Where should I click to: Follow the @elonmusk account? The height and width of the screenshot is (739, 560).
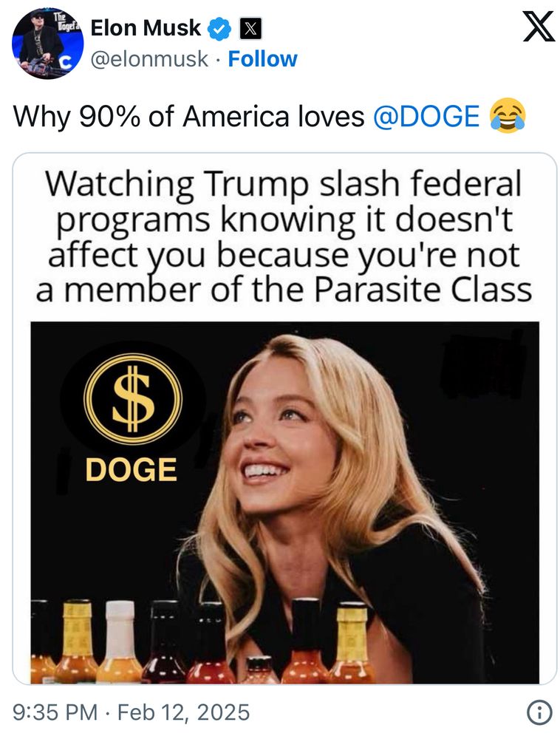click(262, 59)
